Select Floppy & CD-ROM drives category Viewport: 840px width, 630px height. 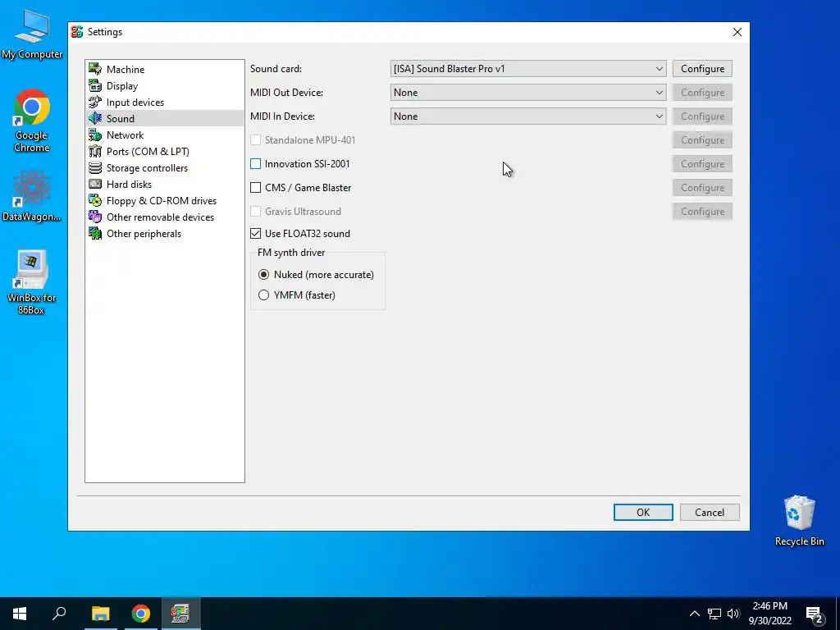[164, 200]
